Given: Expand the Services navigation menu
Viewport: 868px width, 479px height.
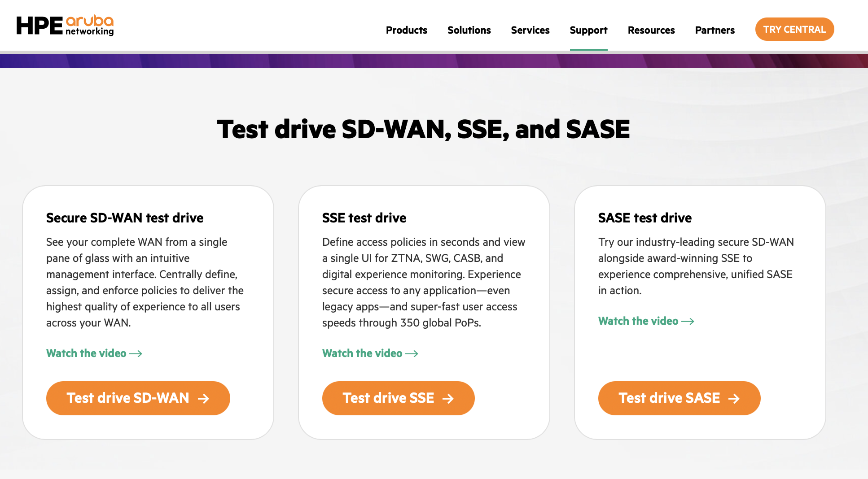Looking at the screenshot, I should pyautogui.click(x=530, y=30).
